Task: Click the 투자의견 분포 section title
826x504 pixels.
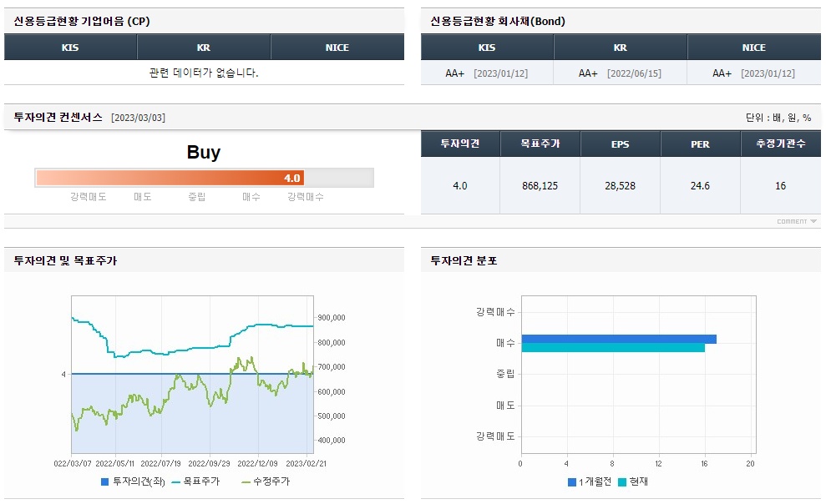Action: [464, 260]
